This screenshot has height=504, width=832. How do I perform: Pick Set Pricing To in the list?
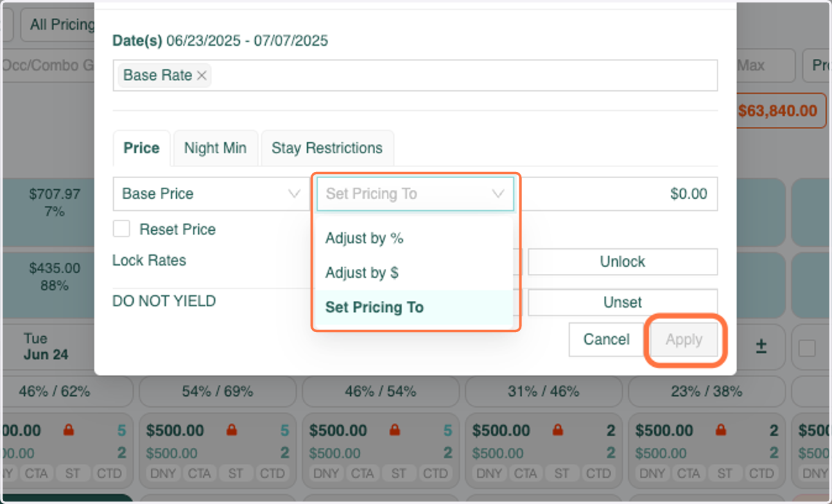pos(413,308)
